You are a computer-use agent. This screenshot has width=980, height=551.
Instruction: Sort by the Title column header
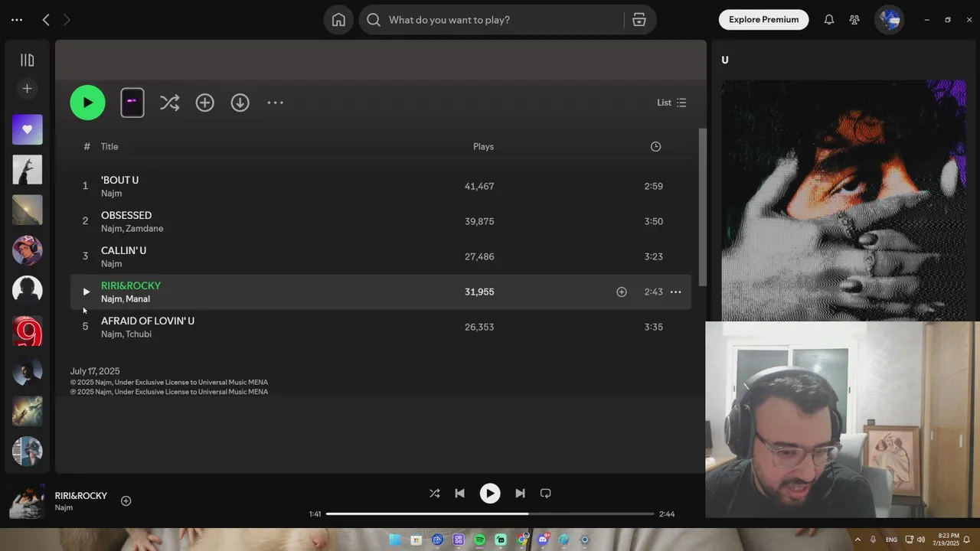pyautogui.click(x=109, y=146)
